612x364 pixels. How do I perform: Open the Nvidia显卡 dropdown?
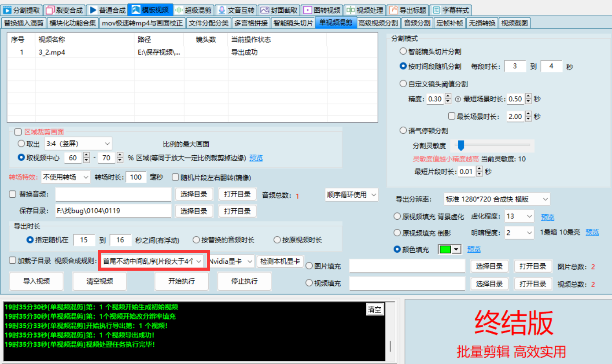(x=232, y=261)
